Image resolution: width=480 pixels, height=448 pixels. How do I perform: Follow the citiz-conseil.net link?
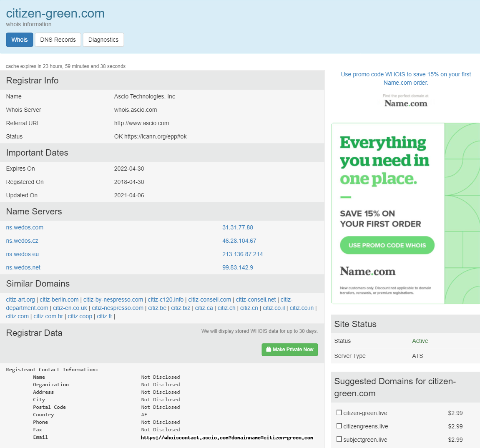pyautogui.click(x=256, y=300)
